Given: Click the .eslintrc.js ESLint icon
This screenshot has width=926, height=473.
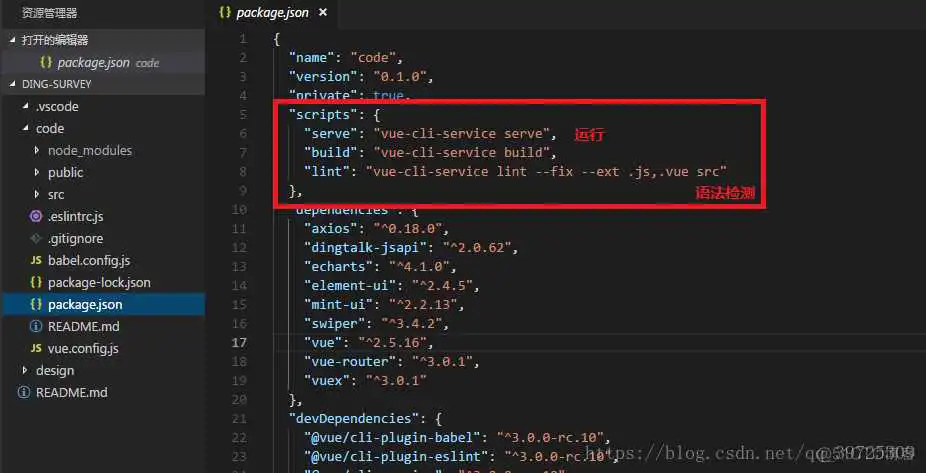Looking at the screenshot, I should pyautogui.click(x=36, y=217).
